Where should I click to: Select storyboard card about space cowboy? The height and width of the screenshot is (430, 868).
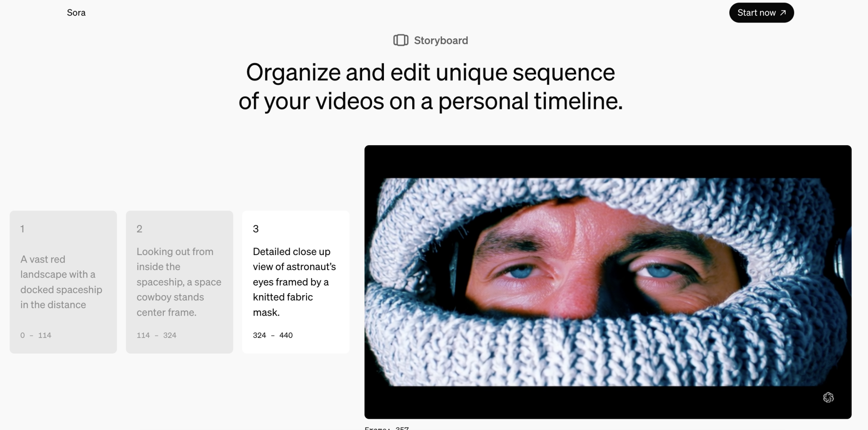pyautogui.click(x=180, y=282)
